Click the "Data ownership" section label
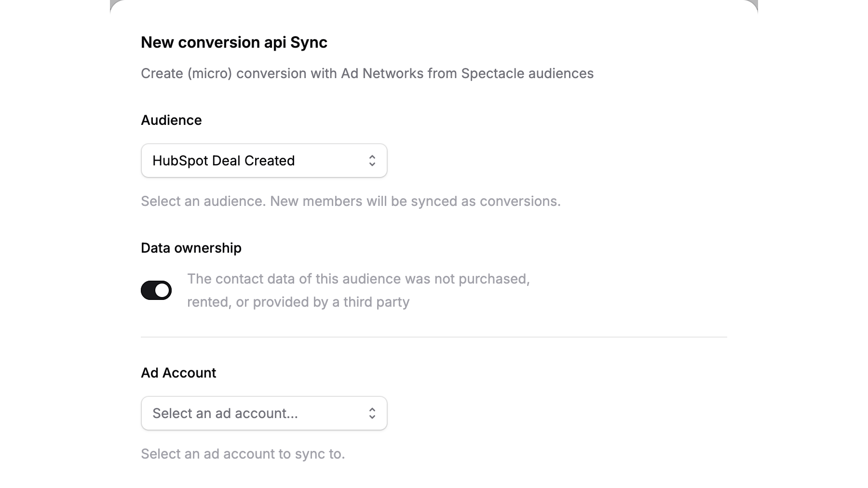Viewport: 868px width, 488px height. coord(191,248)
